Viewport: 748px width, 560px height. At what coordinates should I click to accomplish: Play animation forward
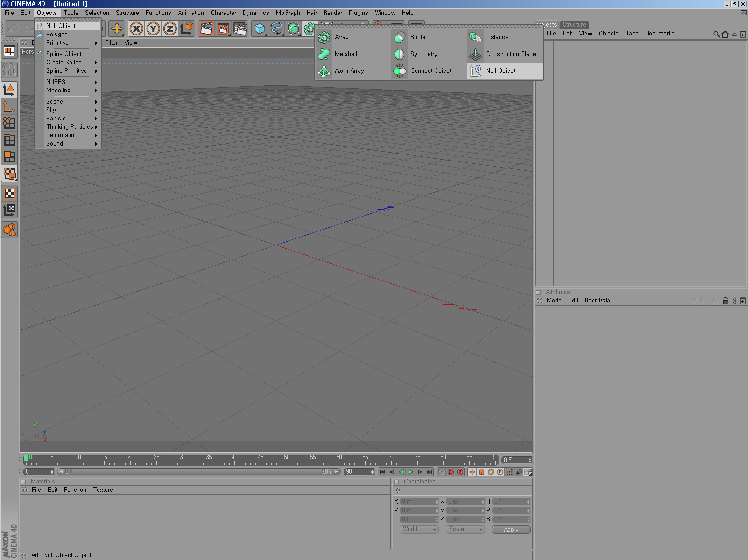(x=410, y=472)
